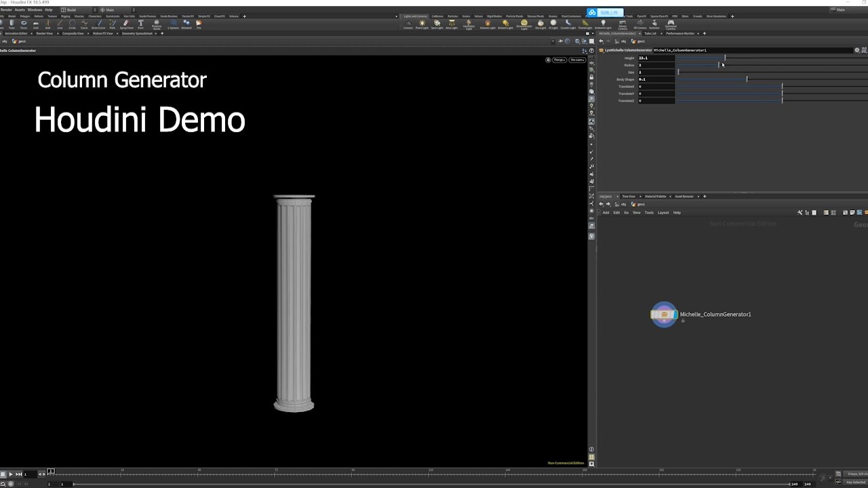The width and height of the screenshot is (868, 488).
Task: Open the Layout menu in the network editor
Action: point(663,212)
